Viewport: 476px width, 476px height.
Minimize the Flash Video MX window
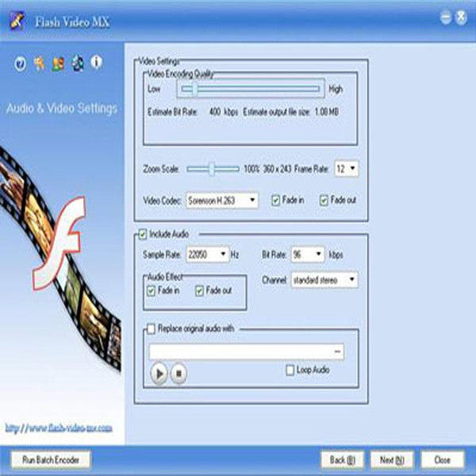click(x=446, y=17)
